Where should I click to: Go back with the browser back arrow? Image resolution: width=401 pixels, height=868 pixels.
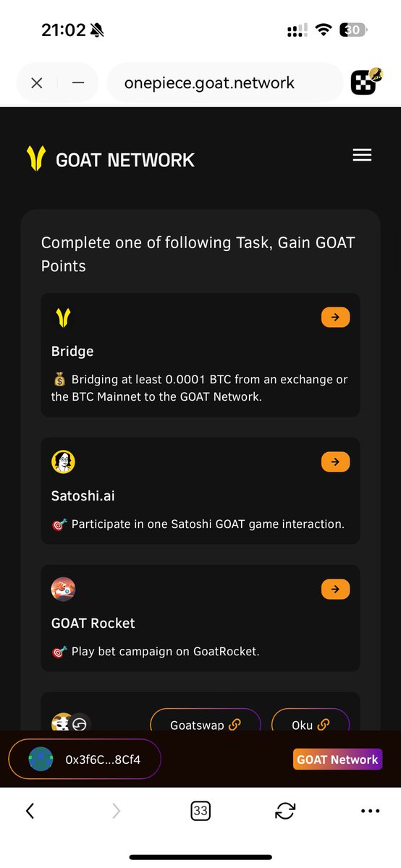pyautogui.click(x=30, y=812)
